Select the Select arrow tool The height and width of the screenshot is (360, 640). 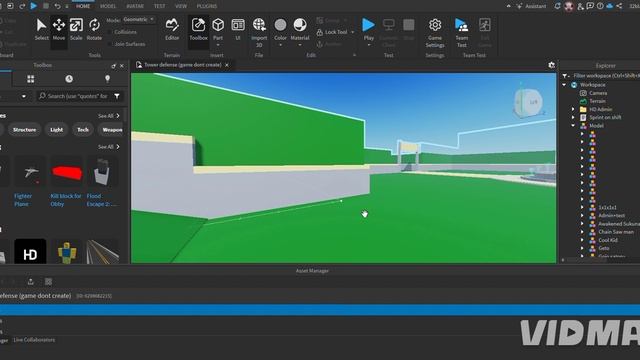point(41,29)
